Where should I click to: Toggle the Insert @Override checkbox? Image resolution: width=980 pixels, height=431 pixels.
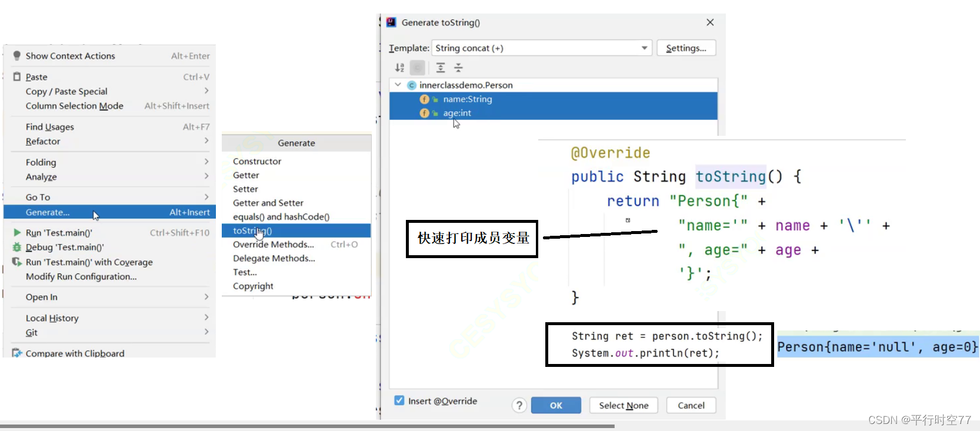pyautogui.click(x=399, y=400)
